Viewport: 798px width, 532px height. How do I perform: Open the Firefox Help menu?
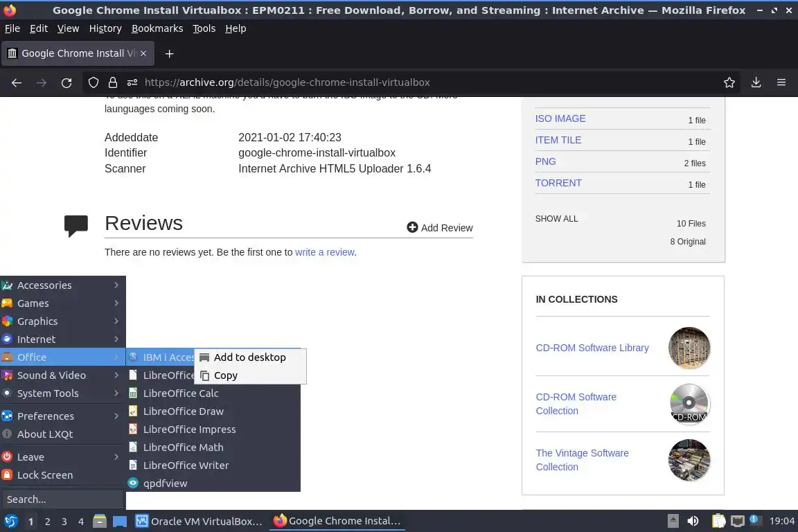coord(236,28)
